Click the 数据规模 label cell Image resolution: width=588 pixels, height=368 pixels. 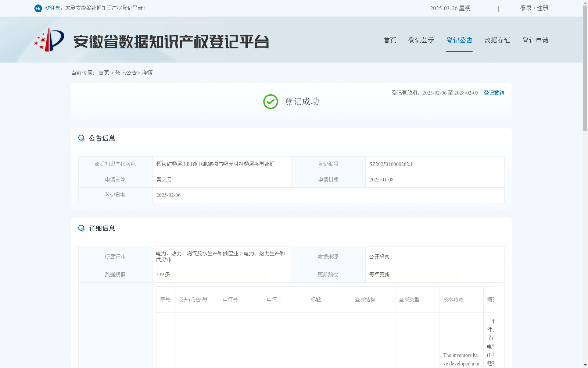tap(115, 275)
